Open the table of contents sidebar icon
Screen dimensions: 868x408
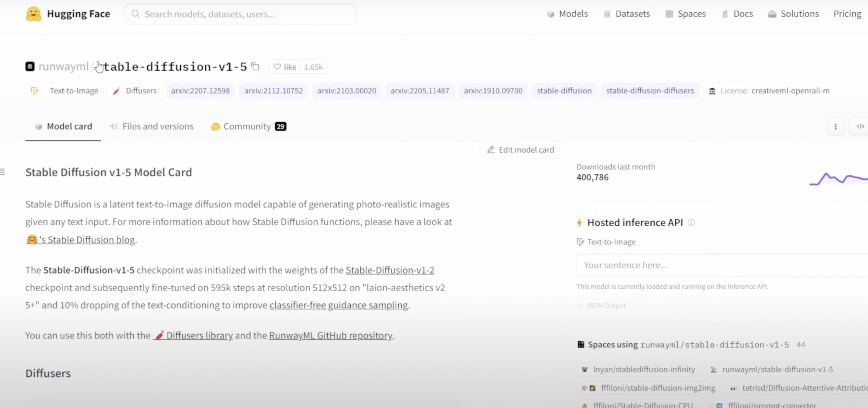3,172
